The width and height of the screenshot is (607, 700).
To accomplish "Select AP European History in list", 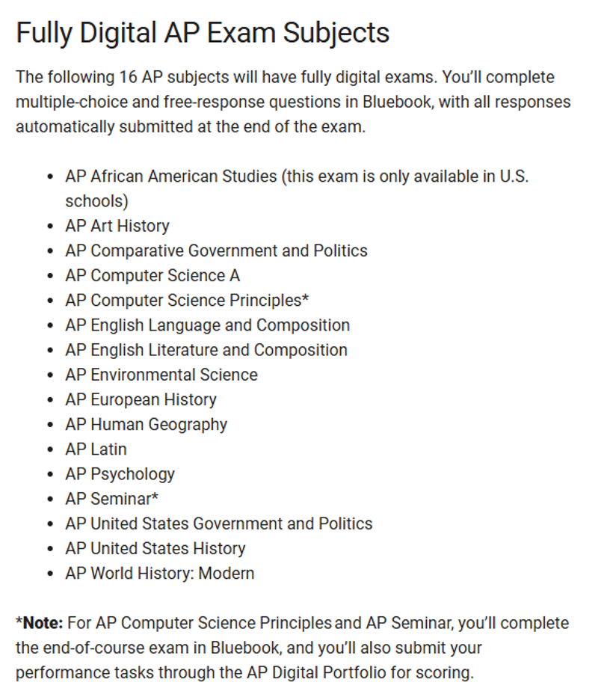I will [x=141, y=399].
